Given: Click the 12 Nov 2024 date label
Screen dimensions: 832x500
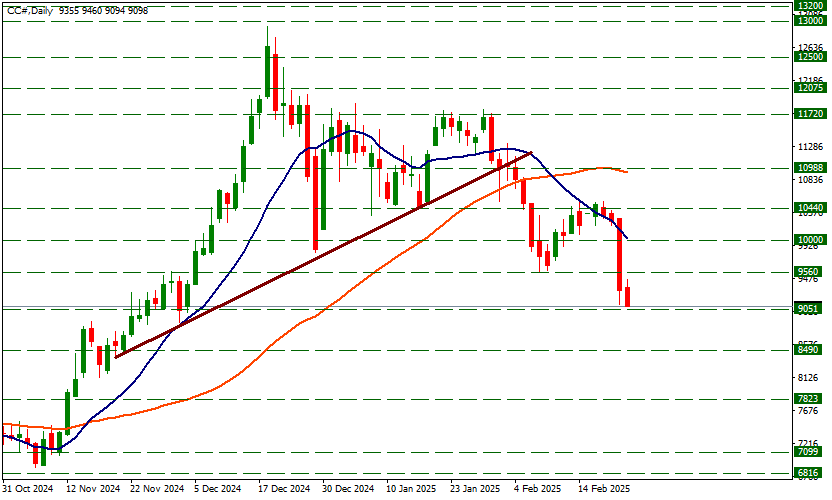Looking at the screenshot, I should 93,488.
